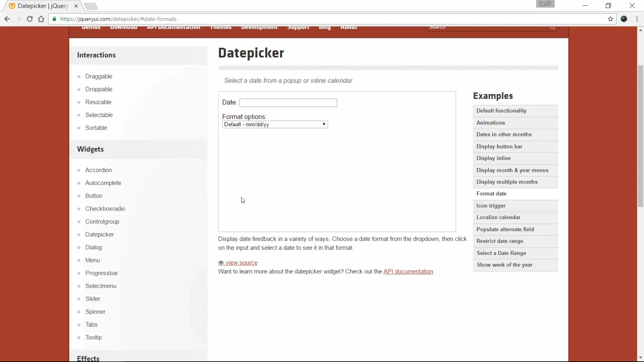
Task: Open the API documentation link
Action: click(x=408, y=271)
